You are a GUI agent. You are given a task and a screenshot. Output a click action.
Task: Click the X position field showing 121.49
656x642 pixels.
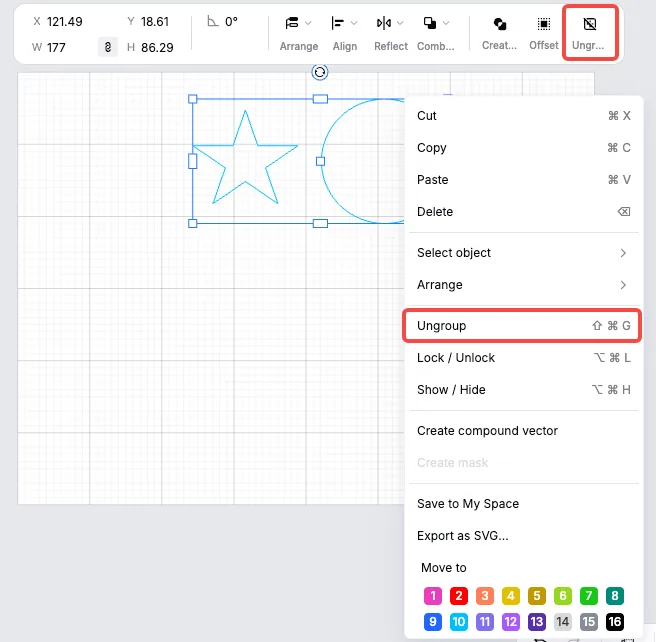click(64, 22)
